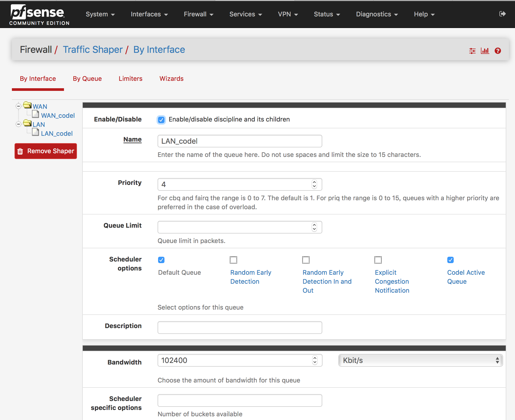
Task: Switch to the By Queue tab
Action: click(87, 78)
